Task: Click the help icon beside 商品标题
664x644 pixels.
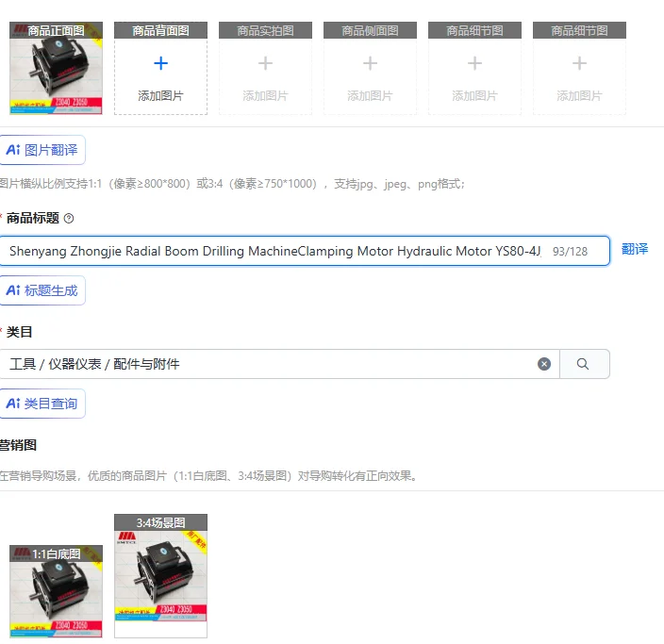Action: click(x=69, y=219)
